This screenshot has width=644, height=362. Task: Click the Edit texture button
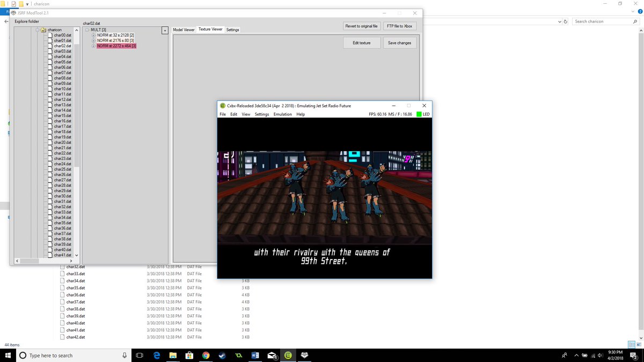coord(362,43)
